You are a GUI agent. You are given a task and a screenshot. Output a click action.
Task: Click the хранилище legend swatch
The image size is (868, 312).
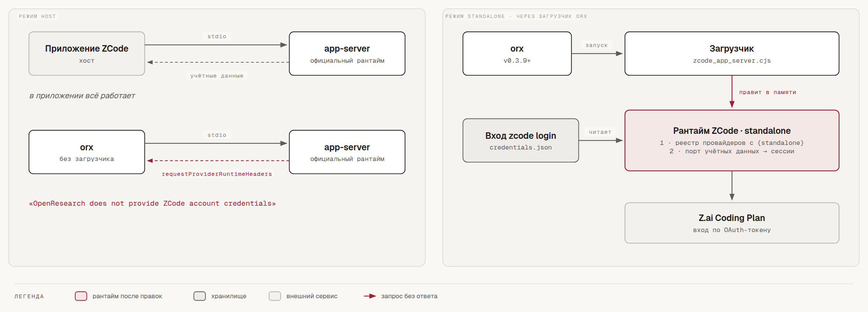click(x=199, y=296)
